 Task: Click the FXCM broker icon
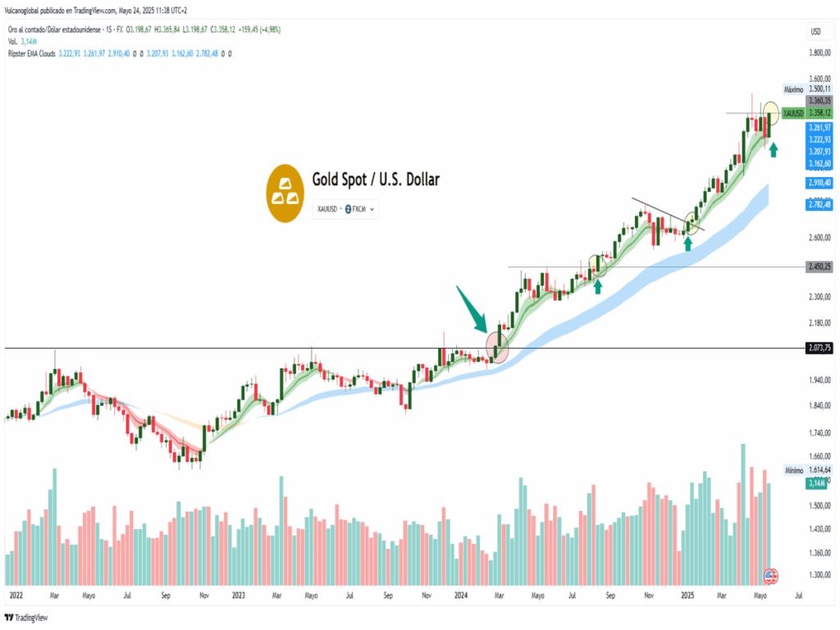[349, 210]
